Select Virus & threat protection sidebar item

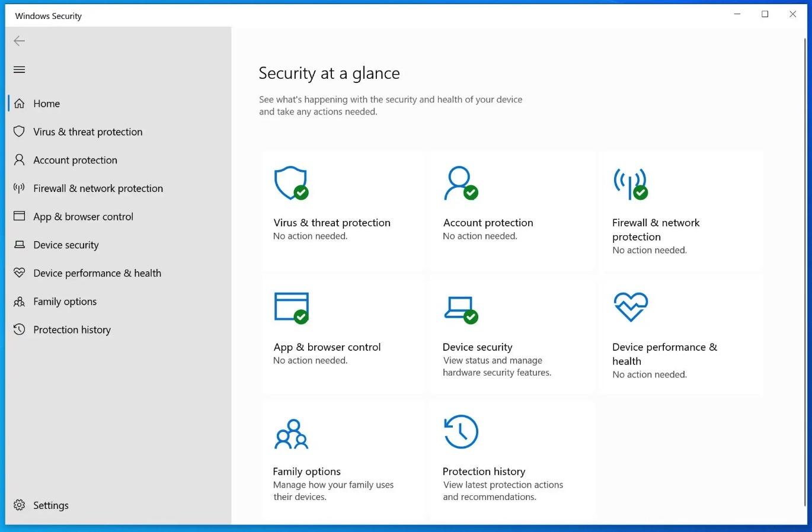[x=88, y=132]
